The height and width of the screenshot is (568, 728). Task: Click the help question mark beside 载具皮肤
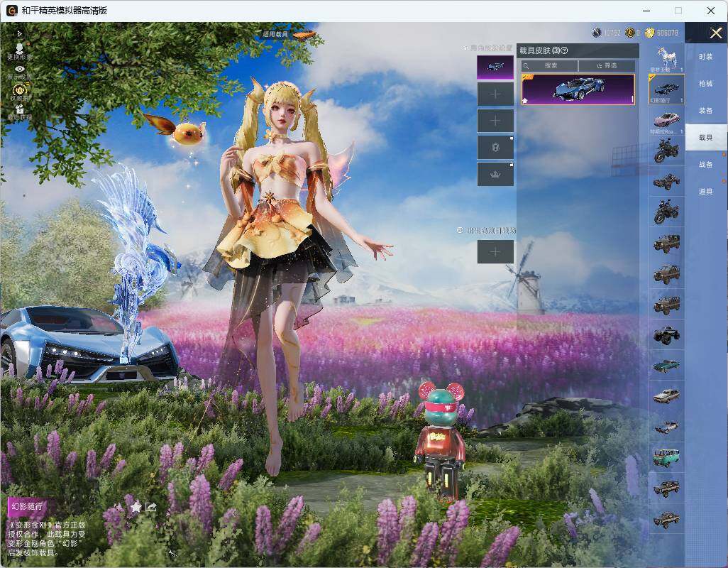(x=564, y=50)
